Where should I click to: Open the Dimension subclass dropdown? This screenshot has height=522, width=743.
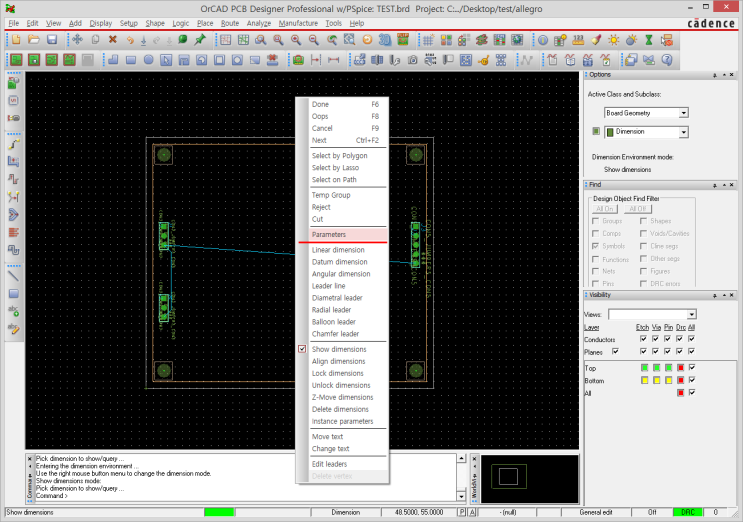pyautogui.click(x=684, y=131)
